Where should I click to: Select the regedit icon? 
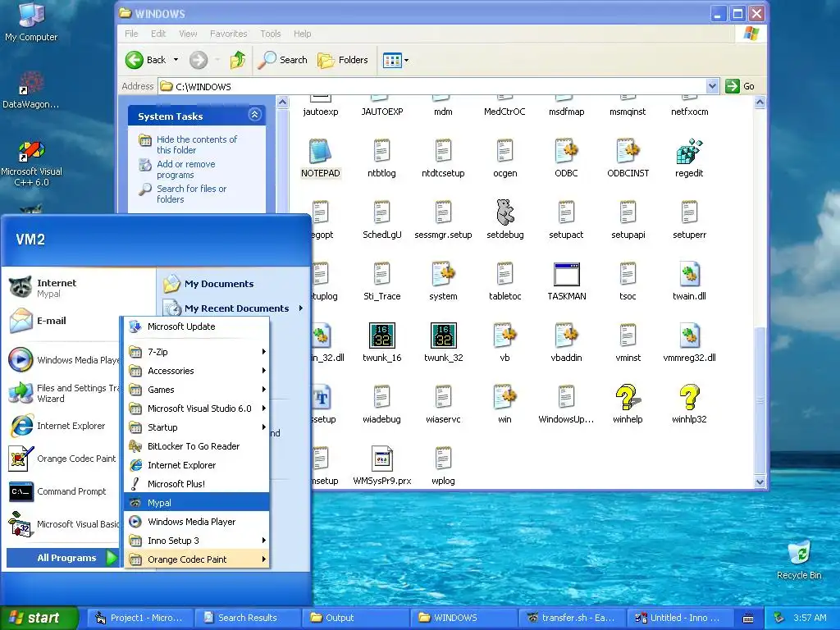(x=689, y=152)
